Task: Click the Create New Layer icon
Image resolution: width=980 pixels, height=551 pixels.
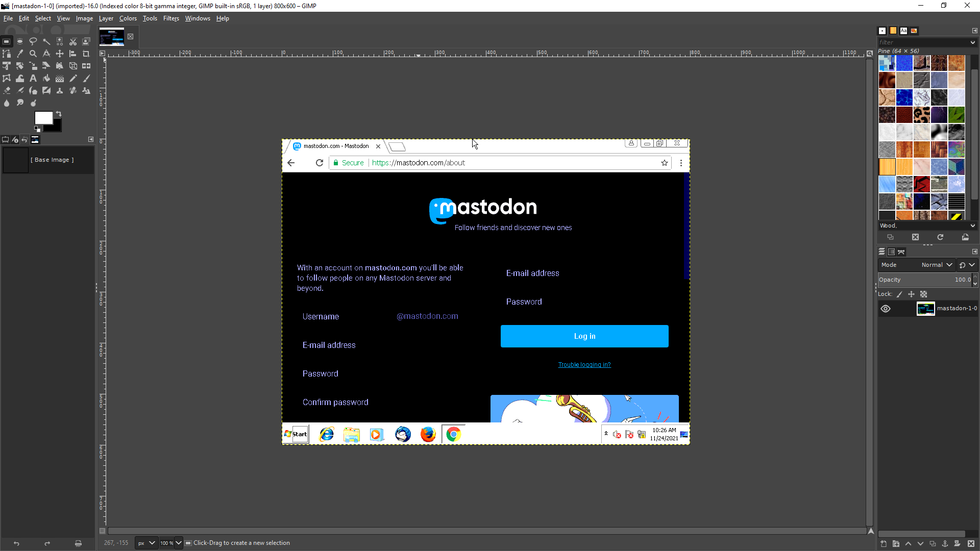Action: click(x=884, y=544)
